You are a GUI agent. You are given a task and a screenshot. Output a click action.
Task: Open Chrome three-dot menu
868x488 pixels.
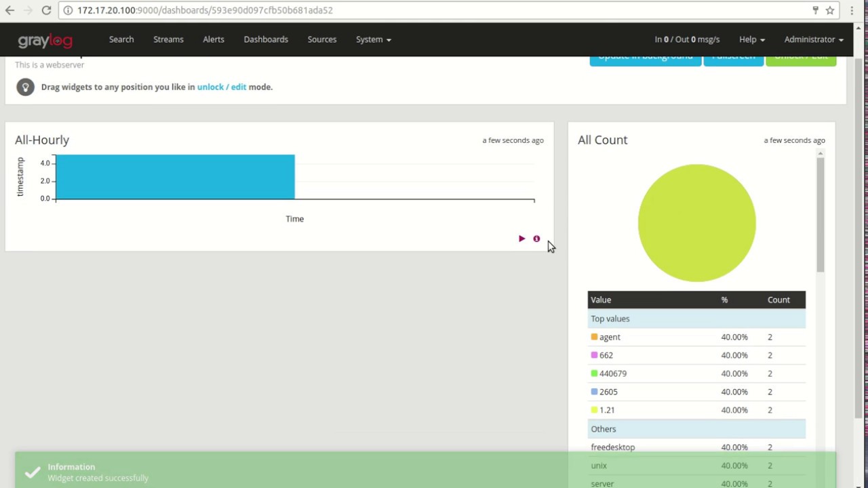pos(852,10)
